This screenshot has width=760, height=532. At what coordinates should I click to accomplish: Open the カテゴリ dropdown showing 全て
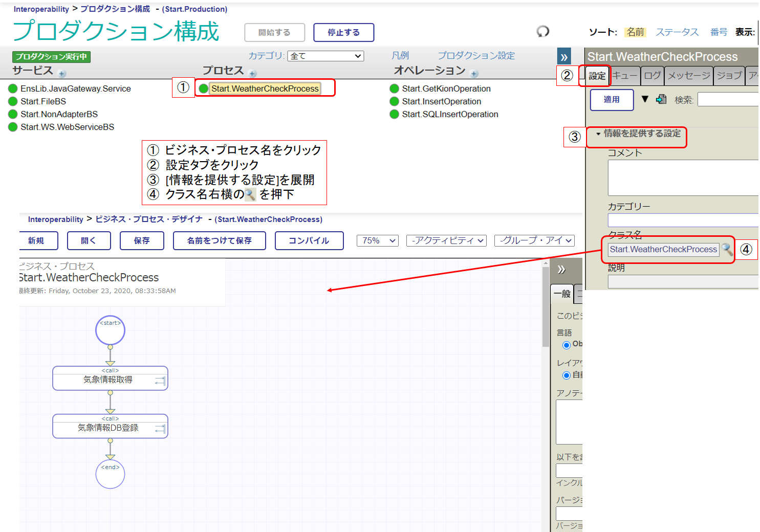(325, 56)
